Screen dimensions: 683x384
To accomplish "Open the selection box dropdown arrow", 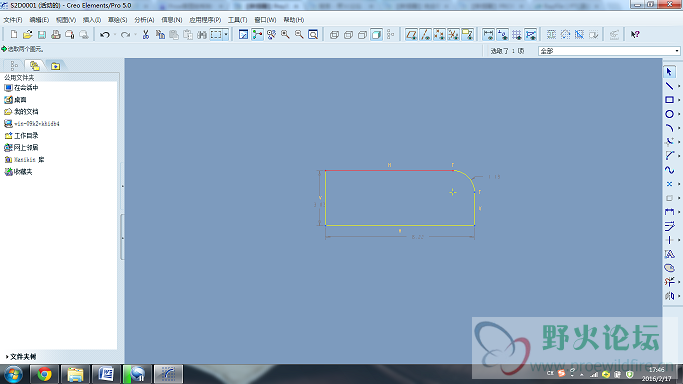I will [226, 34].
